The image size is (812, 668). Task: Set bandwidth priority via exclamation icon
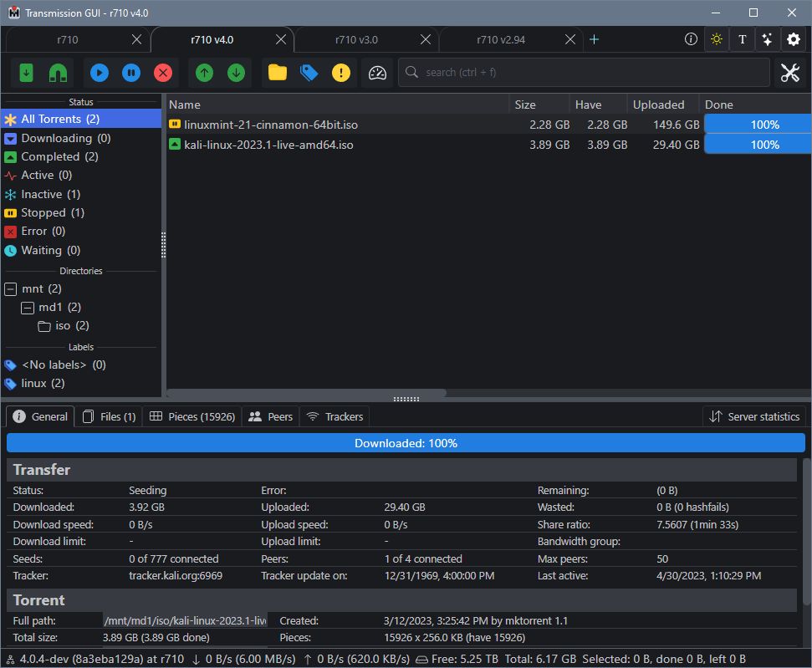tap(340, 73)
